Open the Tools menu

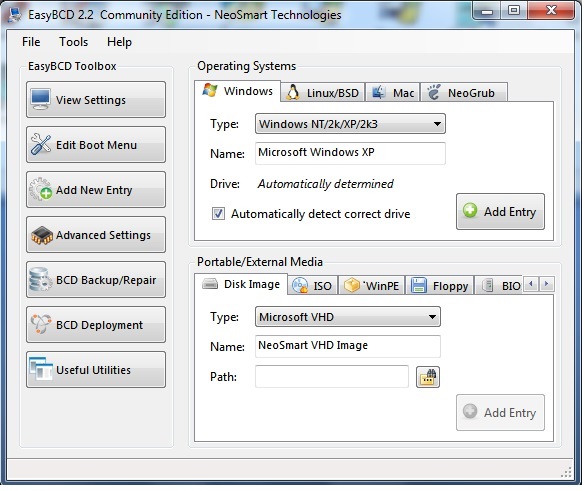[73, 42]
